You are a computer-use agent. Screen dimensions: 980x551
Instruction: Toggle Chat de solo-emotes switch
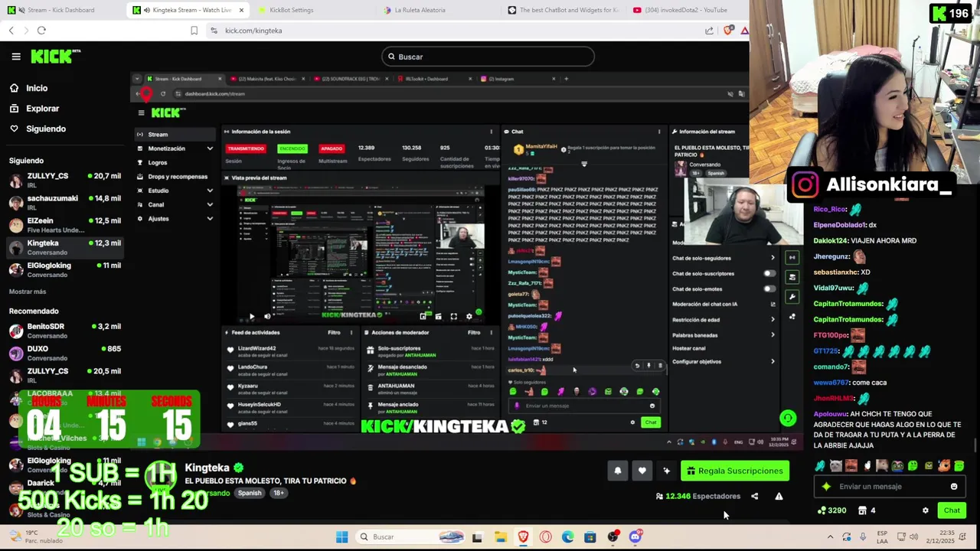coord(769,289)
